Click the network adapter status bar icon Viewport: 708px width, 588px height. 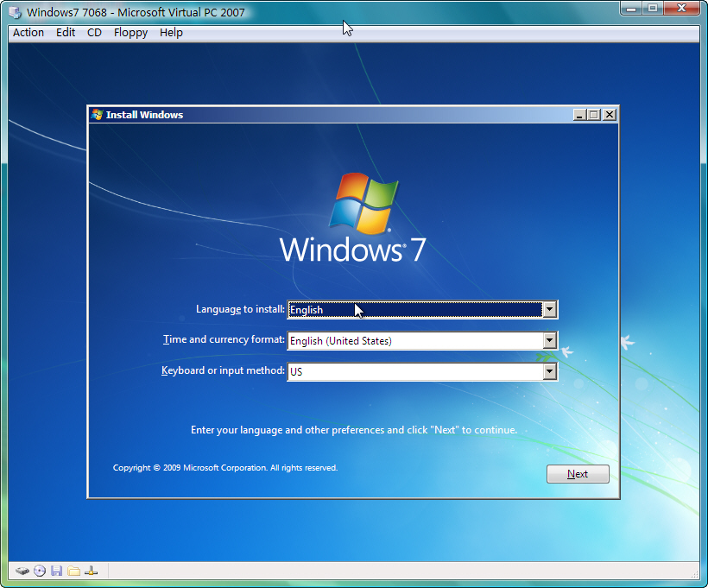point(91,572)
